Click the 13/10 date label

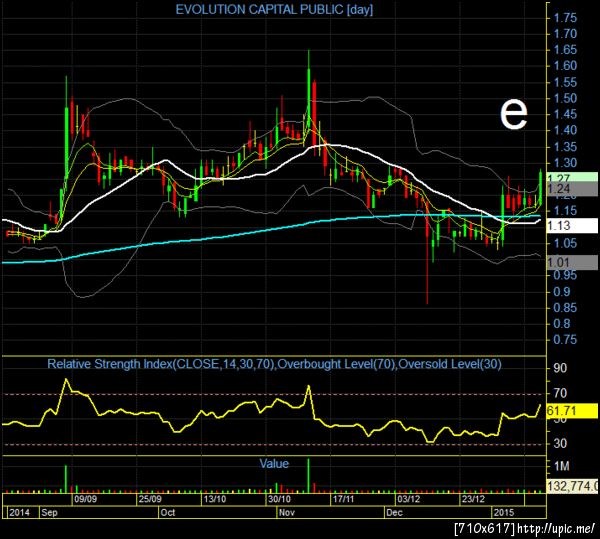[x=214, y=499]
